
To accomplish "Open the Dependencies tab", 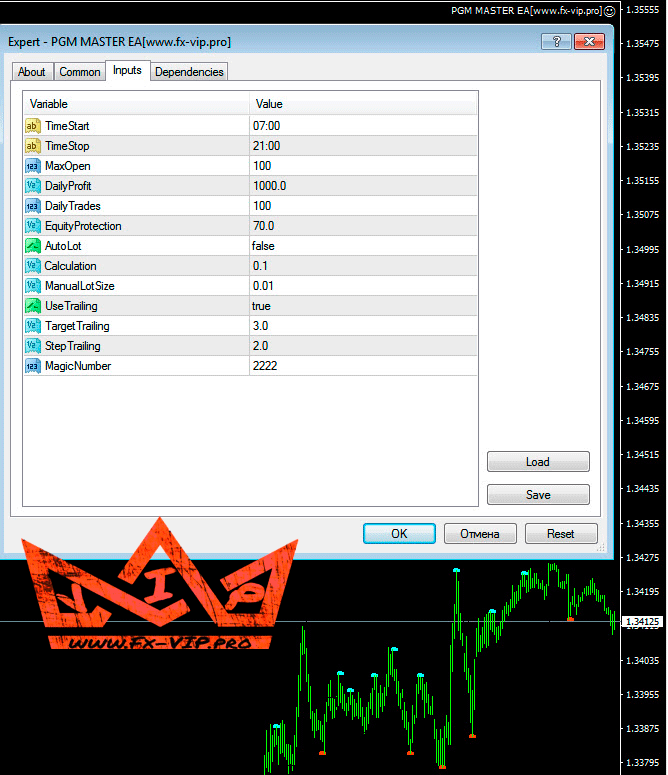I will coord(190,72).
